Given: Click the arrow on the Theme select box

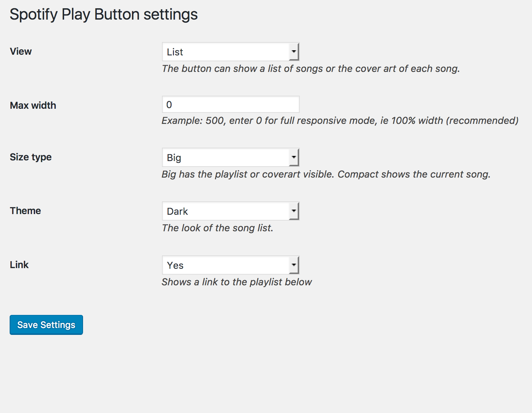Looking at the screenshot, I should pos(294,211).
